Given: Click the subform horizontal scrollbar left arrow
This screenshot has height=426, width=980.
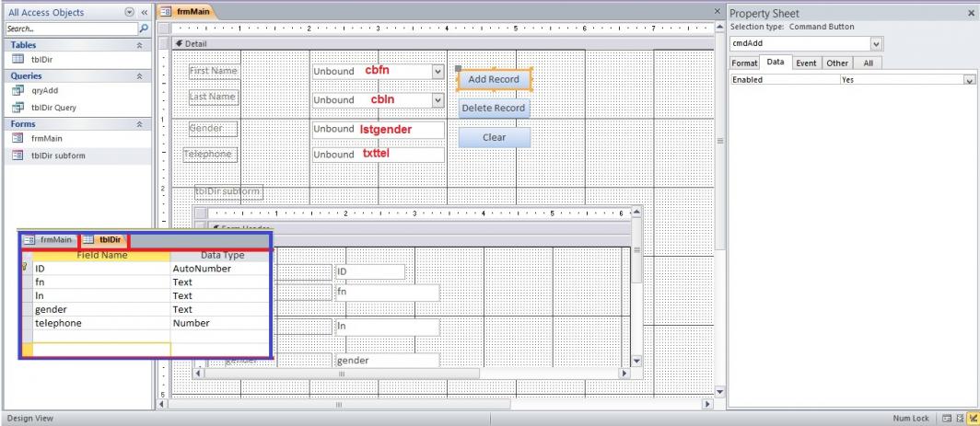Looking at the screenshot, I should click(198, 374).
